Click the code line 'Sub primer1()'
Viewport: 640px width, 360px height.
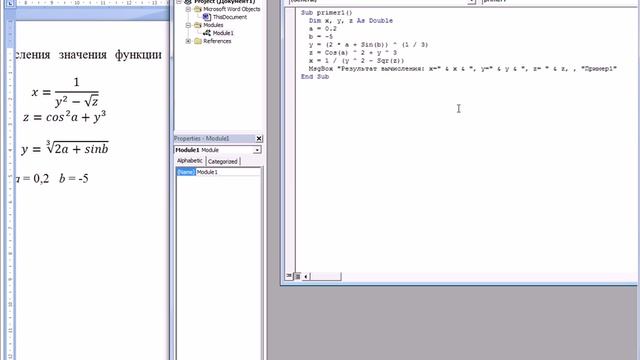point(327,13)
